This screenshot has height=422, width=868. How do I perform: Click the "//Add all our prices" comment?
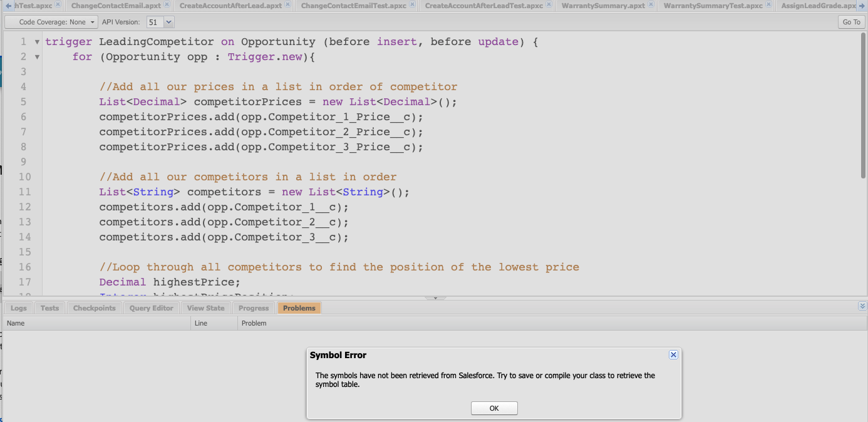point(278,87)
